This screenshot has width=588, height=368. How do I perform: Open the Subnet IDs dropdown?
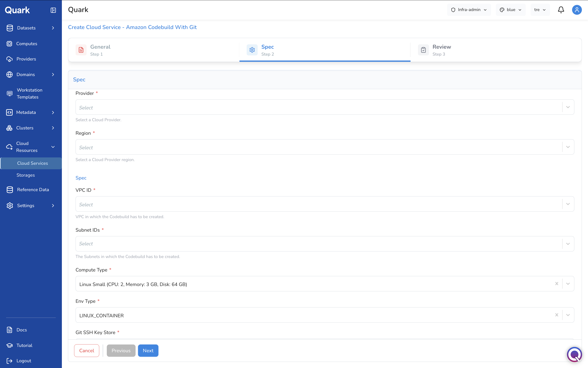click(x=325, y=244)
